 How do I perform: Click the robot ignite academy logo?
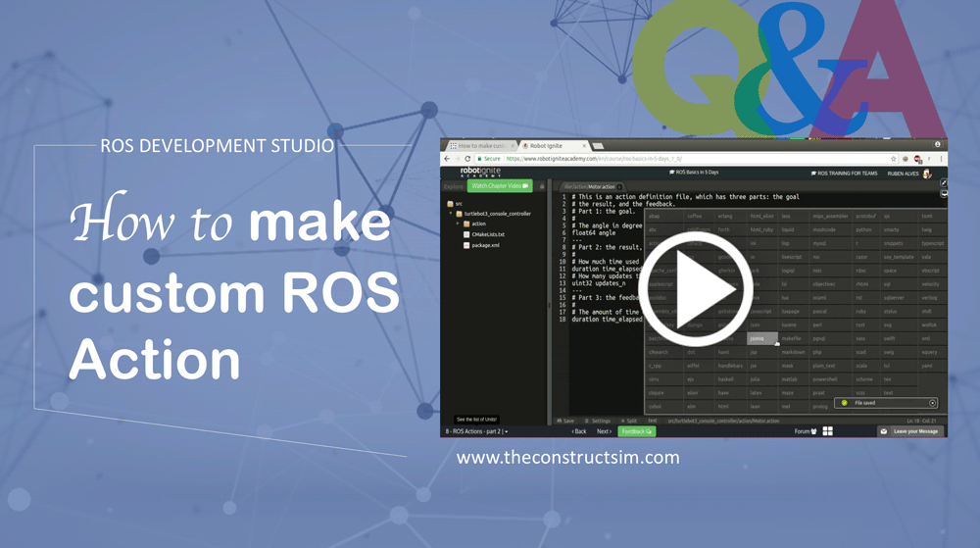tap(480, 173)
